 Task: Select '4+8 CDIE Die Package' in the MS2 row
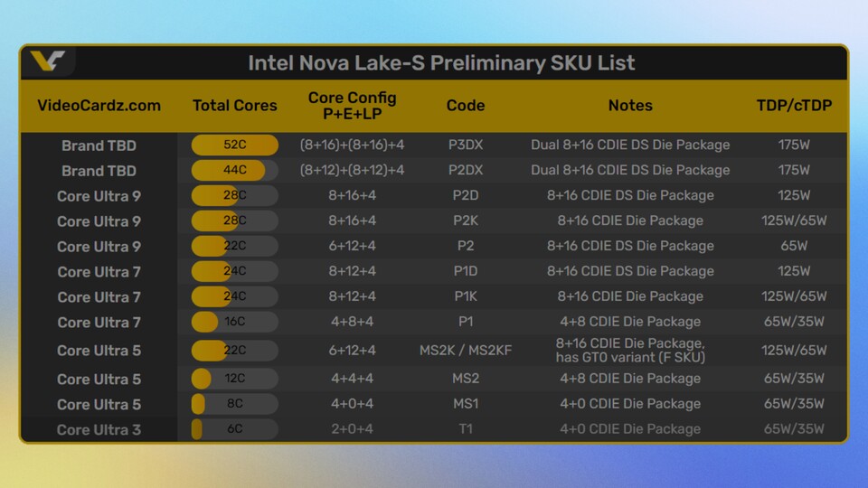coord(630,379)
